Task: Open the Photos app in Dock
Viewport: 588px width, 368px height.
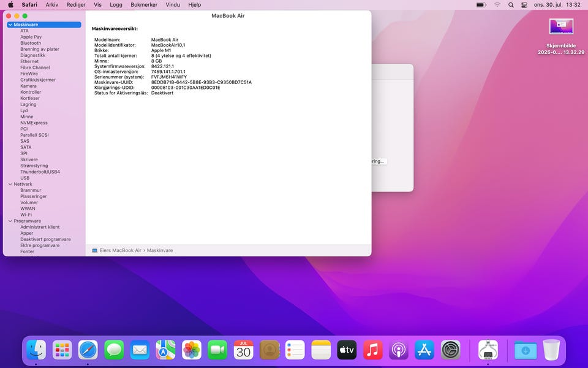Action: [192, 350]
